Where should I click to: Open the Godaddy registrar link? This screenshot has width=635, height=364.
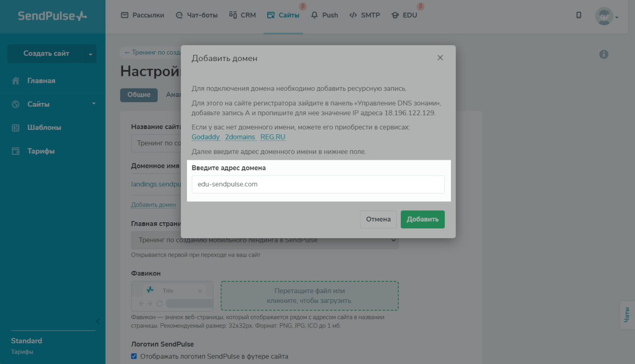206,137
